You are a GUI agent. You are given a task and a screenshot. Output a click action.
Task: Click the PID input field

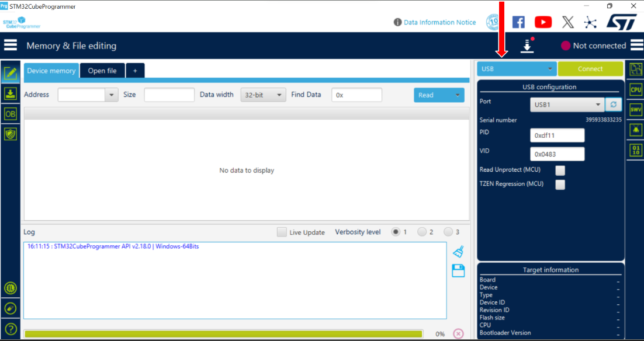tap(557, 135)
